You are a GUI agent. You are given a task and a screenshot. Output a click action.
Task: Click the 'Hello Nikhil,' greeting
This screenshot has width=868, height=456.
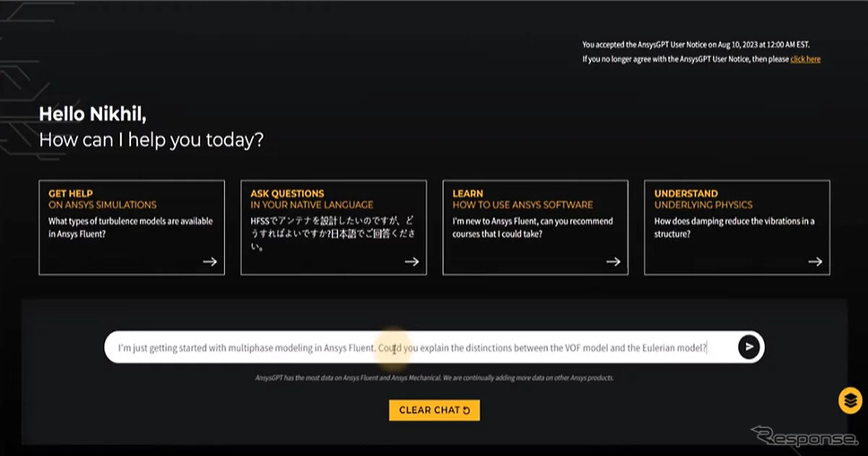[92, 114]
